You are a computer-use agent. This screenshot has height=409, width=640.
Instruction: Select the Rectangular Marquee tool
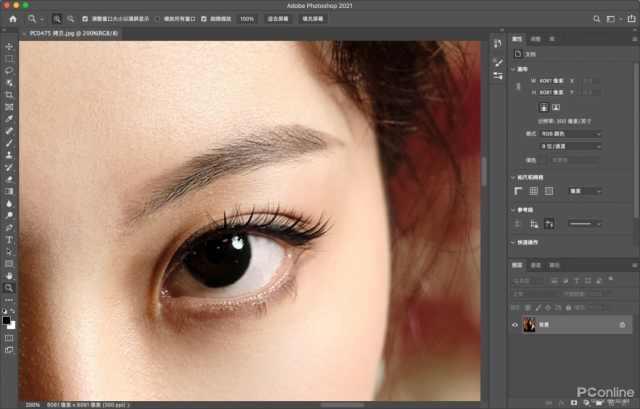pos(9,59)
